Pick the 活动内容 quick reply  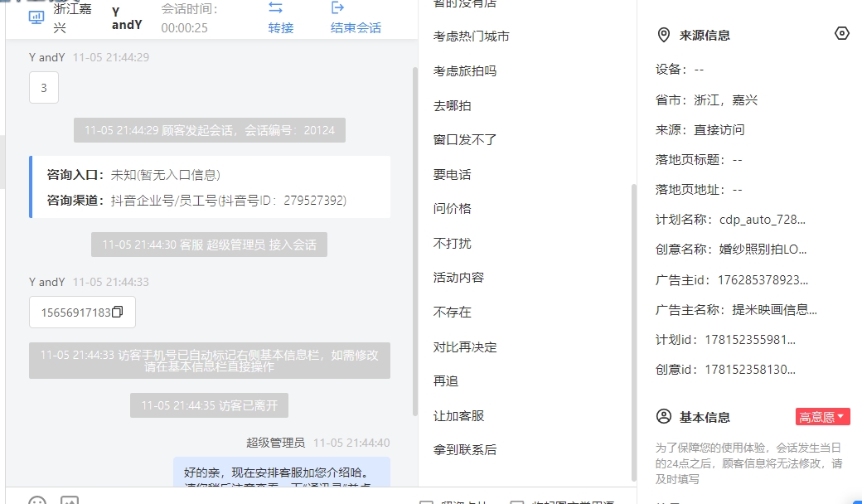[458, 278]
